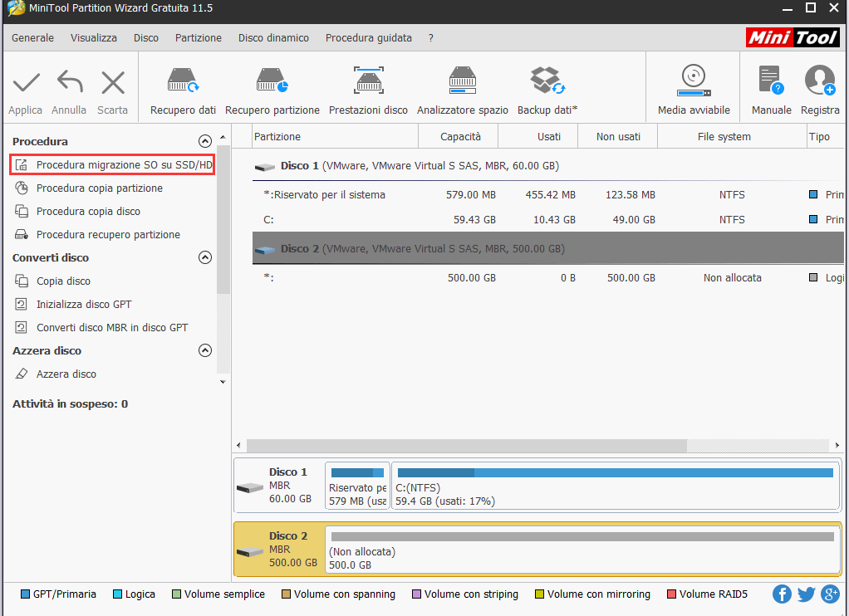Image resolution: width=849 pixels, height=616 pixels.
Task: Start Procedura migrazione SO su SSD/HD
Action: click(123, 165)
